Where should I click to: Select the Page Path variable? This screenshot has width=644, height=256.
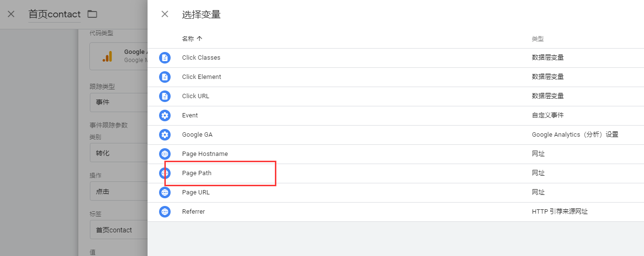(197, 173)
